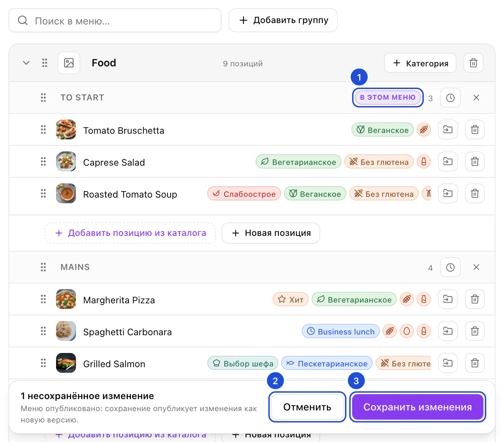Click 'Добавить группу' button
The image size is (504, 442).
[283, 20]
